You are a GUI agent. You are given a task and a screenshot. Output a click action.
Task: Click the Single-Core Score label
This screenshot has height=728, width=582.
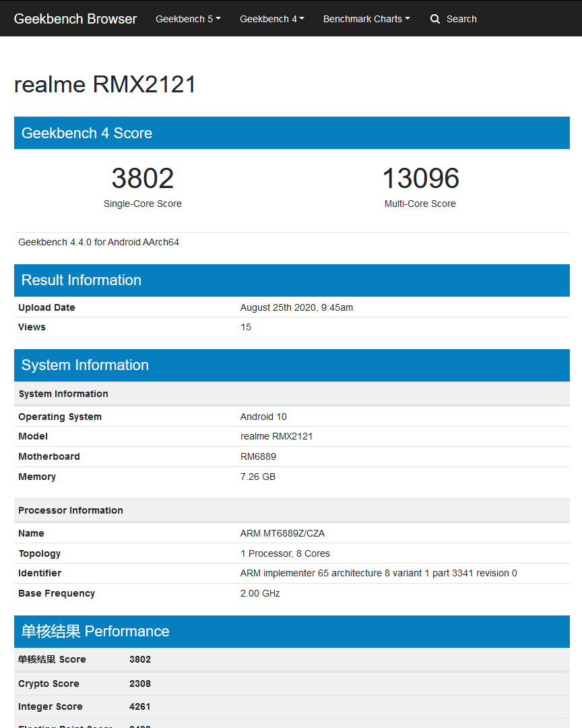coord(143,204)
